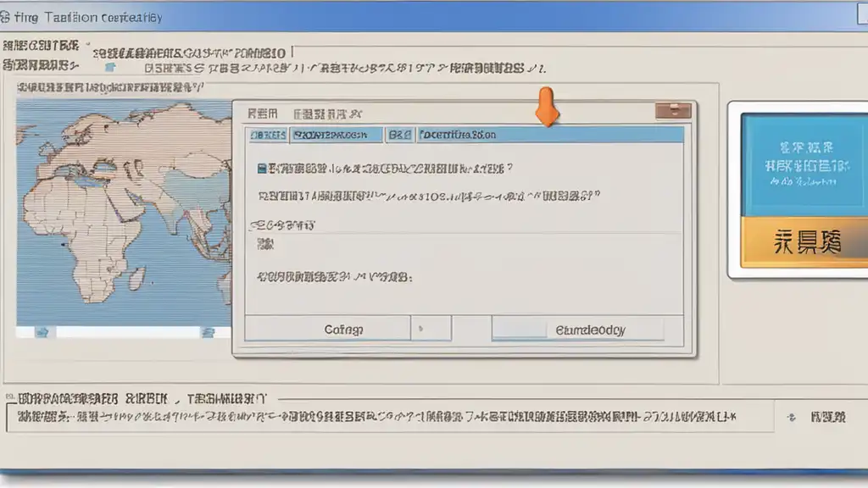Click the orange down-arrow marker above dialog
Viewport: 868px width, 488px height.
click(x=547, y=106)
